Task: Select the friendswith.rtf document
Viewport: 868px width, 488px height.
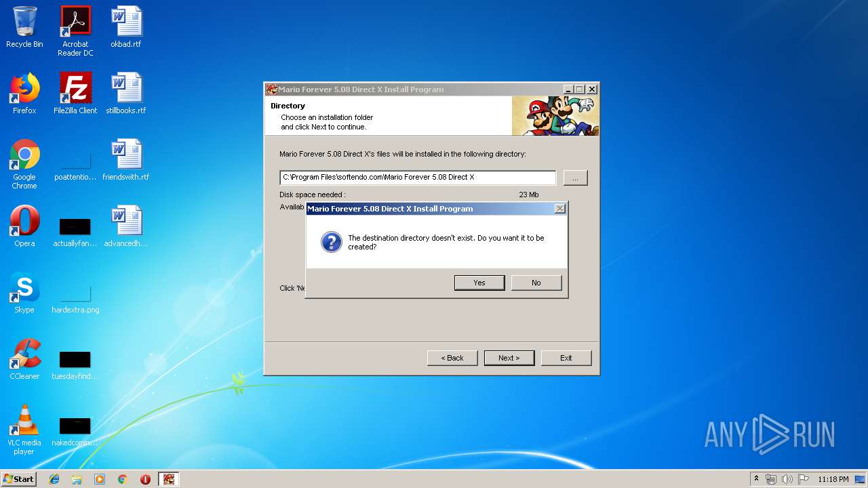Action: click(126, 160)
